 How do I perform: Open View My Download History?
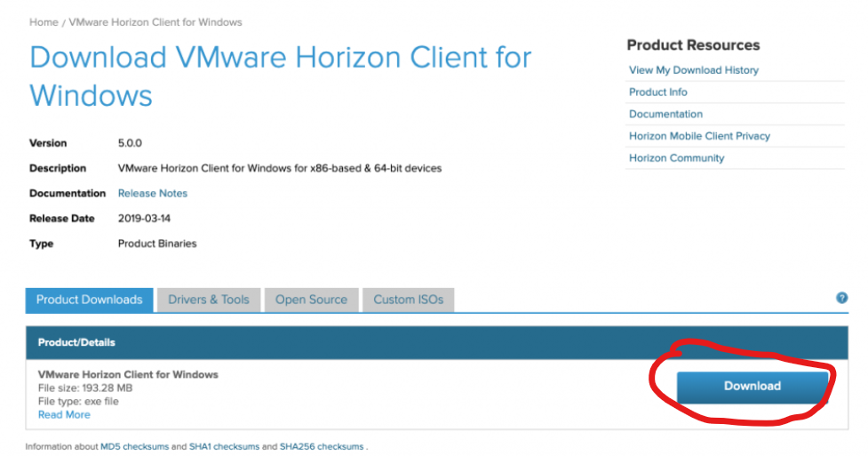point(694,70)
